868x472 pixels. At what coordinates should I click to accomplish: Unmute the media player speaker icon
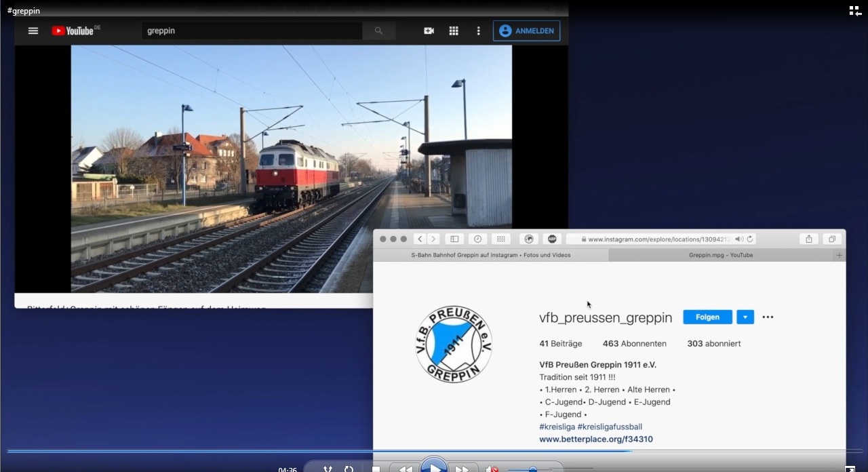492,469
